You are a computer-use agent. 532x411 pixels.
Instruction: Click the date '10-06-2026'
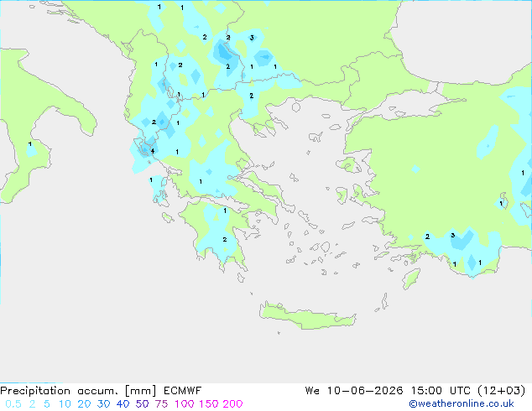[x=365, y=391]
